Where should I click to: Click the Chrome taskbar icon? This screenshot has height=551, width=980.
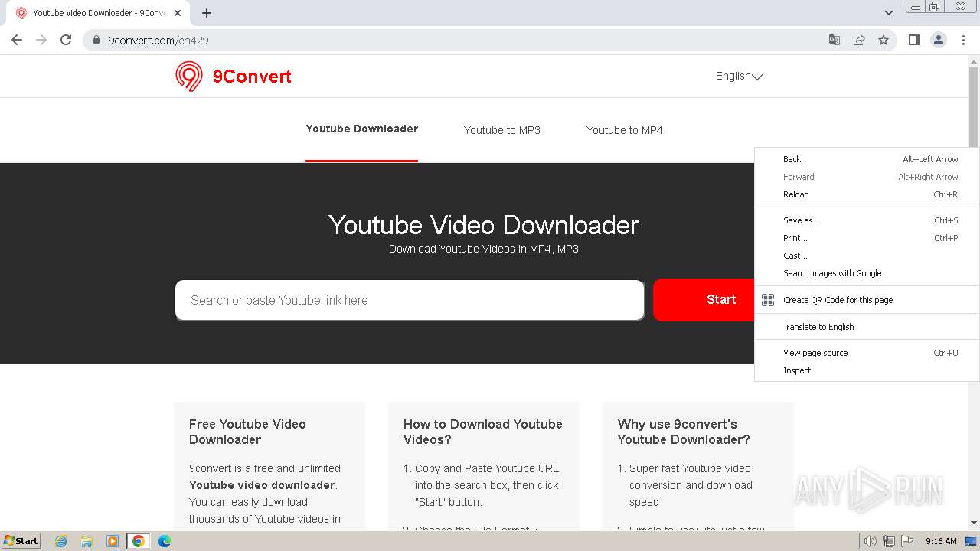coord(139,541)
